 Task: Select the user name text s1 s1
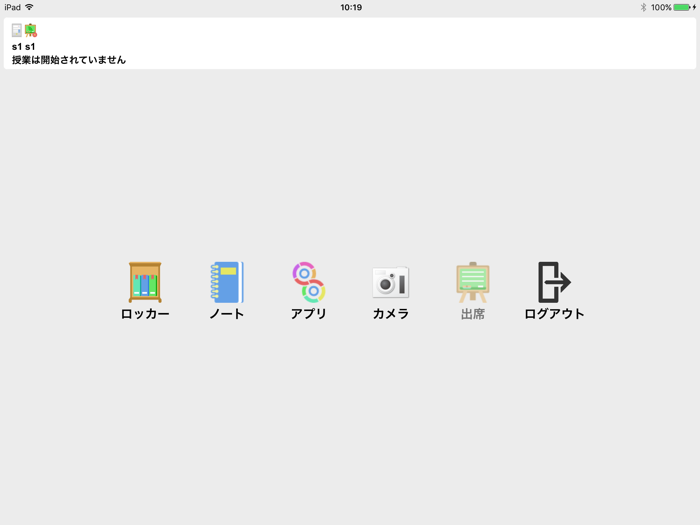23,46
